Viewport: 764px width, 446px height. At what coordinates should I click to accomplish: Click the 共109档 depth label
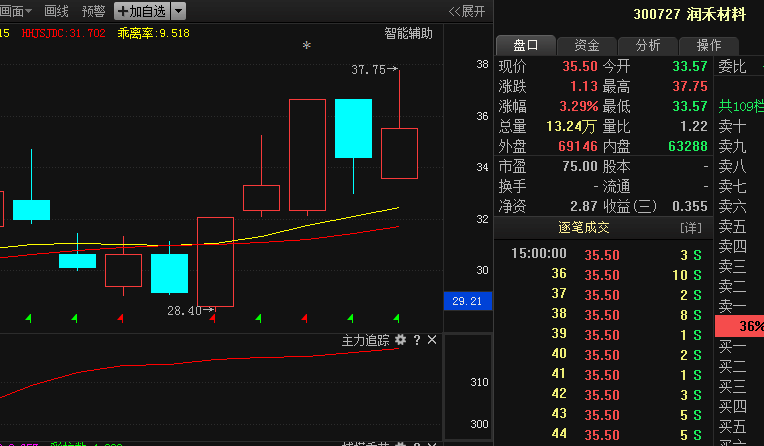pos(742,106)
